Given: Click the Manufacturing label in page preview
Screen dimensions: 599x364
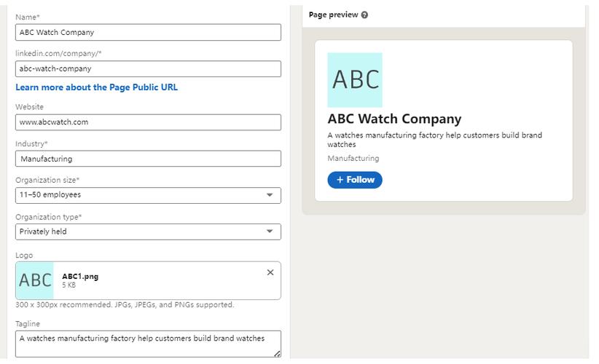Looking at the screenshot, I should click(353, 159).
